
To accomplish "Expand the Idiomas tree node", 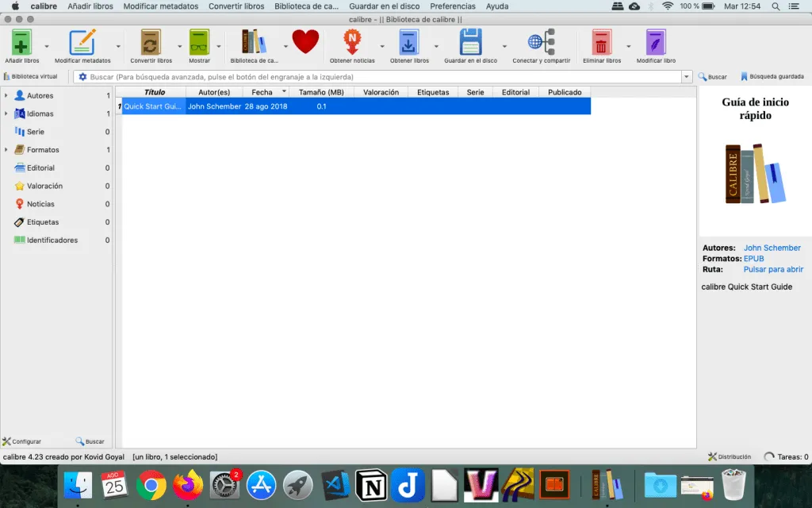I will point(6,114).
